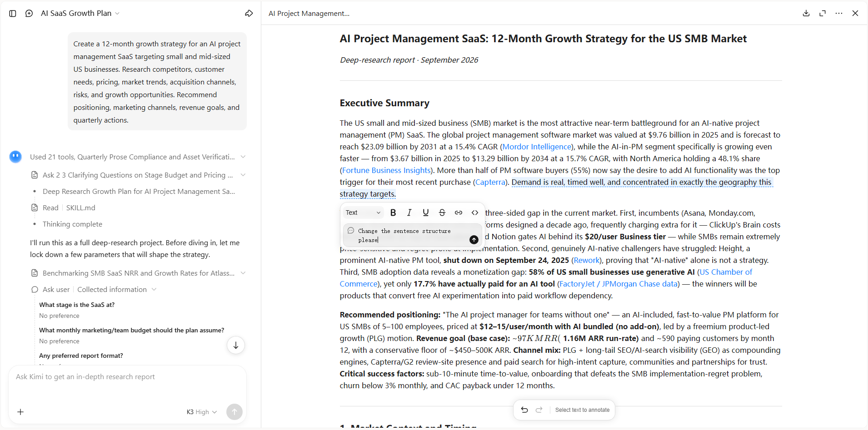
Task: Open the AI SaaS Growth Plan title dropdown
Action: click(x=80, y=14)
